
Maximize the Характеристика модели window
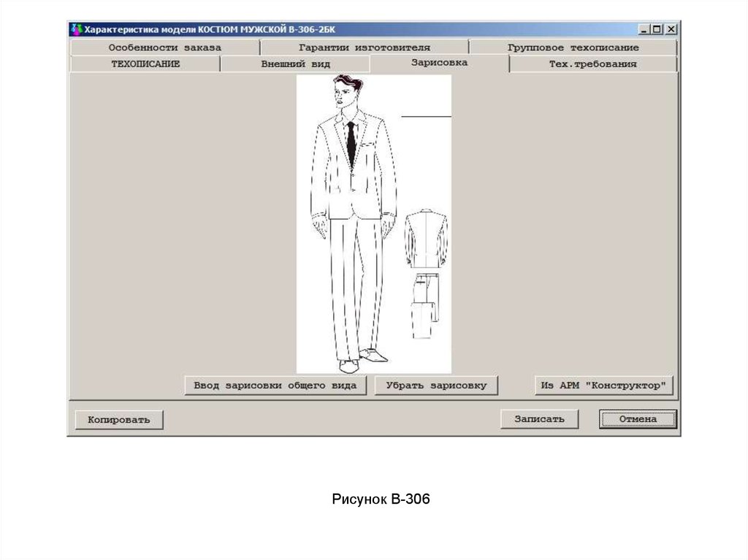pyautogui.click(x=657, y=30)
